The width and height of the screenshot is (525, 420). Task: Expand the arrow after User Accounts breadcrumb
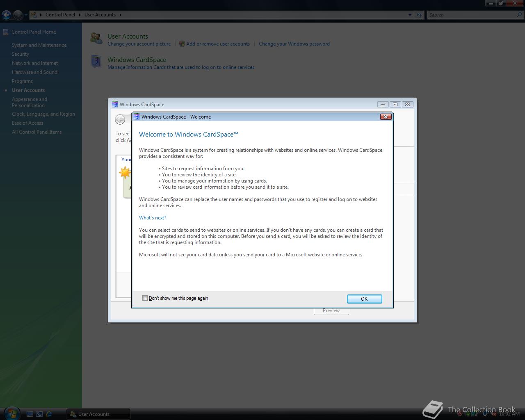point(121,15)
